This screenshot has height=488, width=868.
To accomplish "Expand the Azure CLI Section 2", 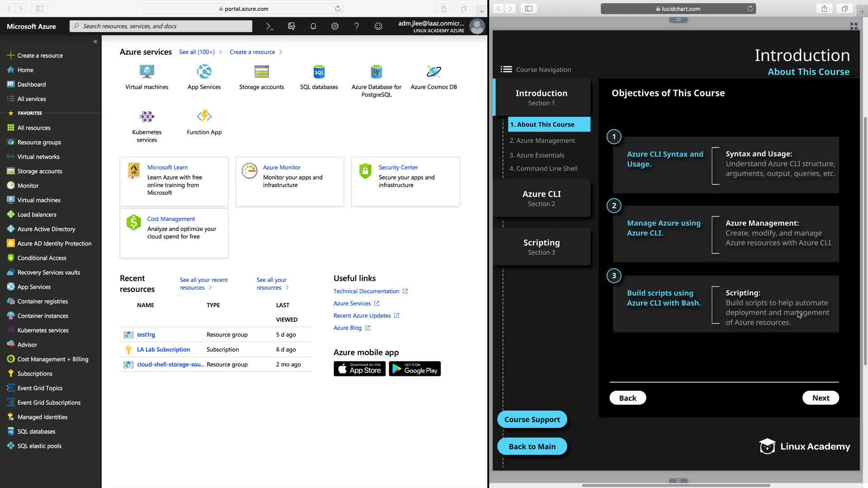I will click(x=542, y=198).
